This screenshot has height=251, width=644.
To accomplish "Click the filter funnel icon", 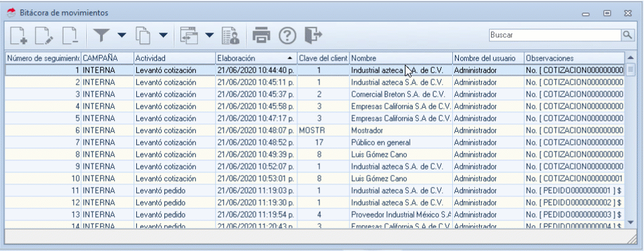I will click(x=102, y=35).
